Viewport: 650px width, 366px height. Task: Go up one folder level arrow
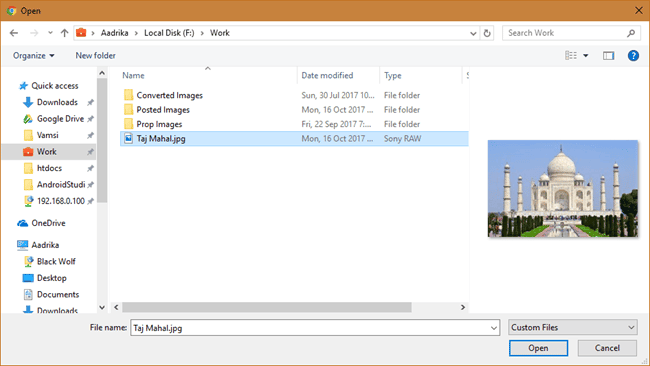pos(64,33)
